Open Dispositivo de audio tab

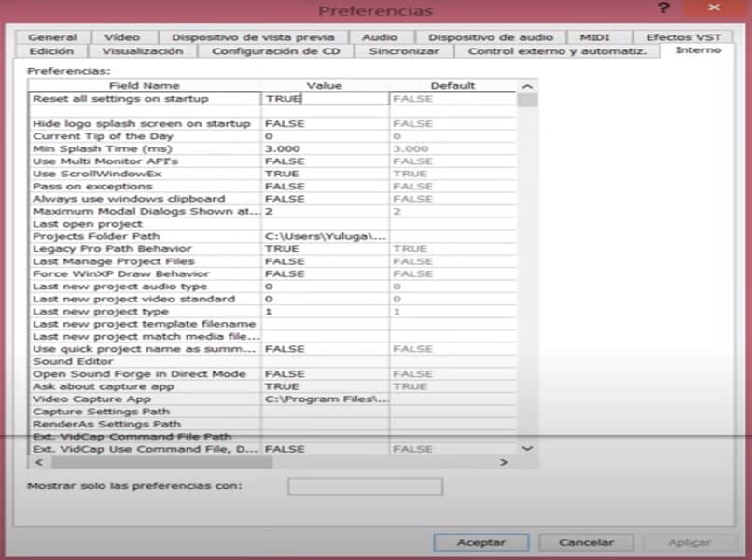point(491,37)
